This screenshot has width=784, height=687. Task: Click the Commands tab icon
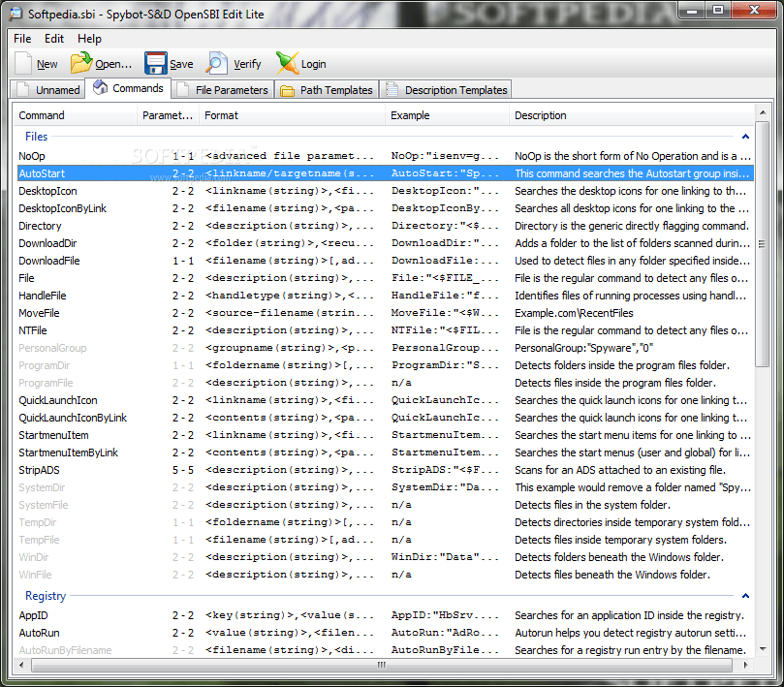point(100,87)
